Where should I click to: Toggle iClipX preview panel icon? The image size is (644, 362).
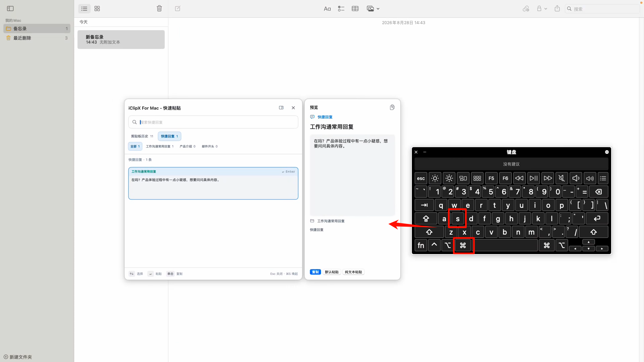click(x=281, y=108)
